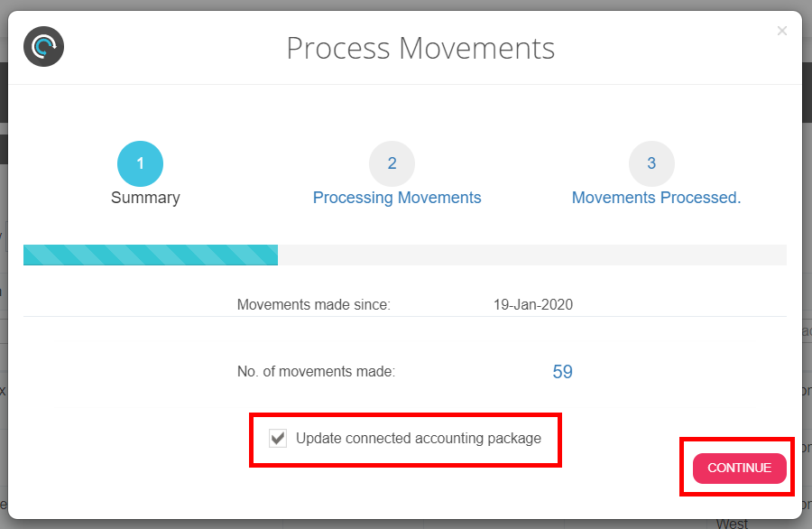Click the 'West' text behind the dialog

[x=732, y=524]
